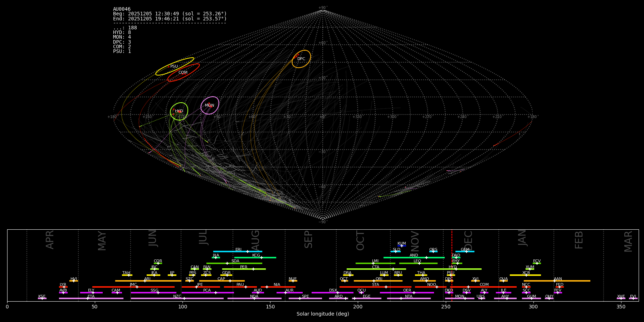Click the +90° label atop the sky map
This screenshot has width=644, height=322.
(x=323, y=8)
